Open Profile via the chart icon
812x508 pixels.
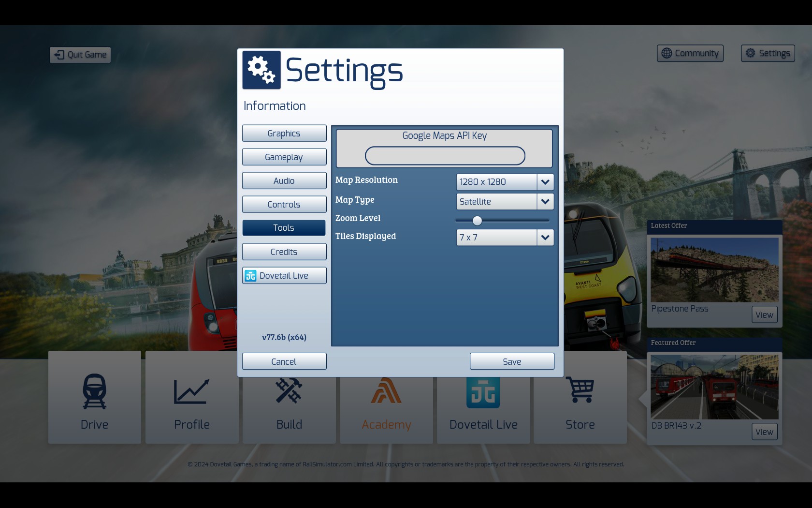[192, 391]
